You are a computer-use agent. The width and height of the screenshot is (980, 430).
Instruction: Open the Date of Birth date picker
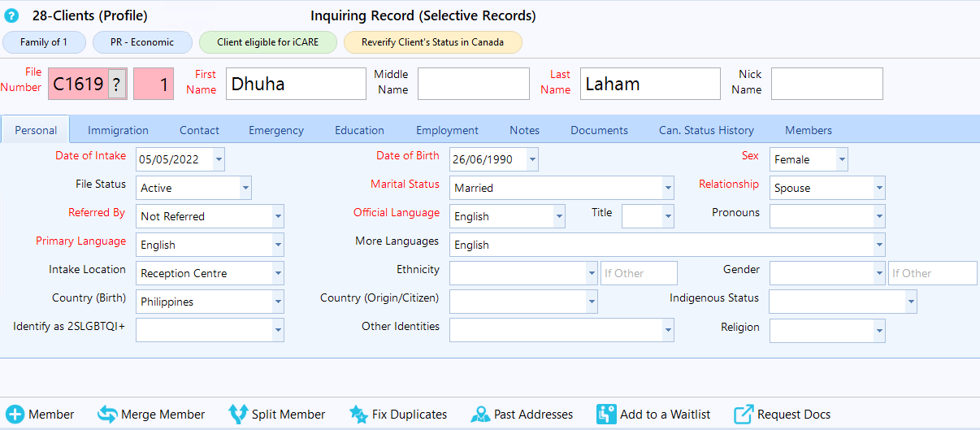pos(532,159)
